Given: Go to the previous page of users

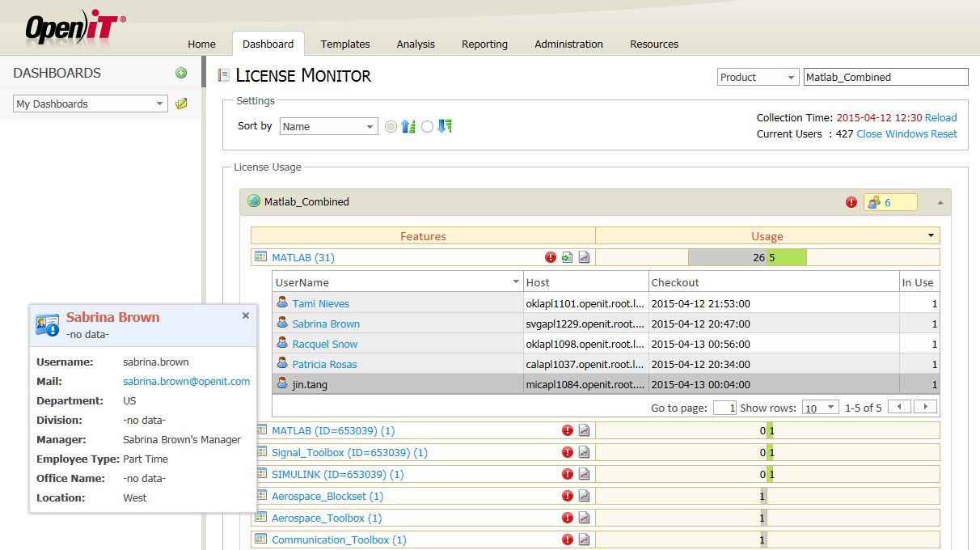Looking at the screenshot, I should [899, 407].
